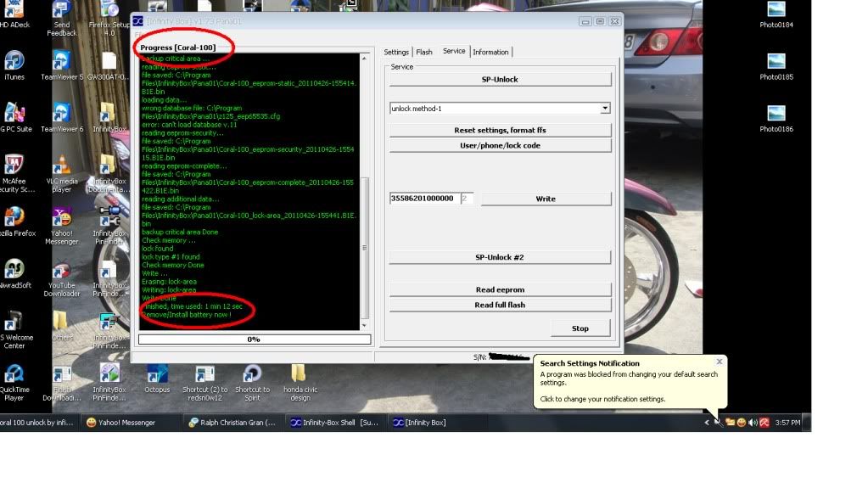Open the honda civic design folder
Image resolution: width=868 pixels, height=488 pixels.
tap(300, 384)
